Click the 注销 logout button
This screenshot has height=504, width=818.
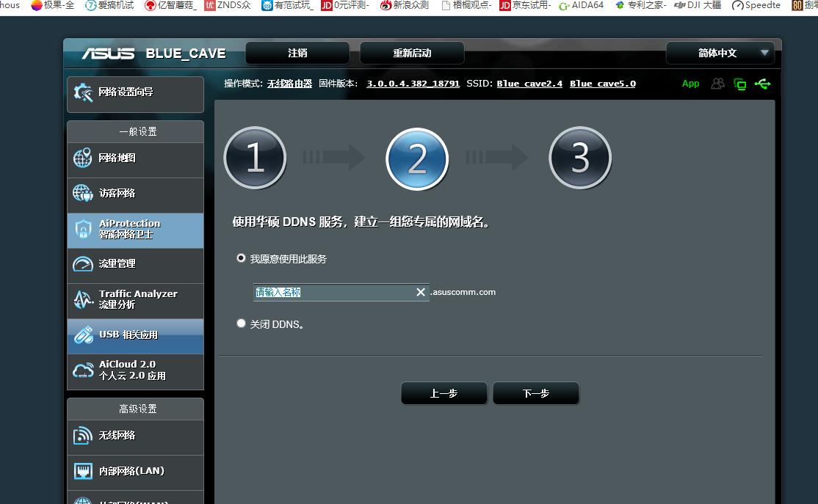tap(297, 53)
